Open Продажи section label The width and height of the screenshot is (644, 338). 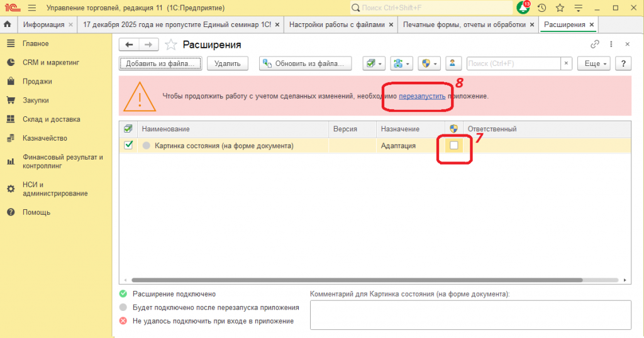37,81
